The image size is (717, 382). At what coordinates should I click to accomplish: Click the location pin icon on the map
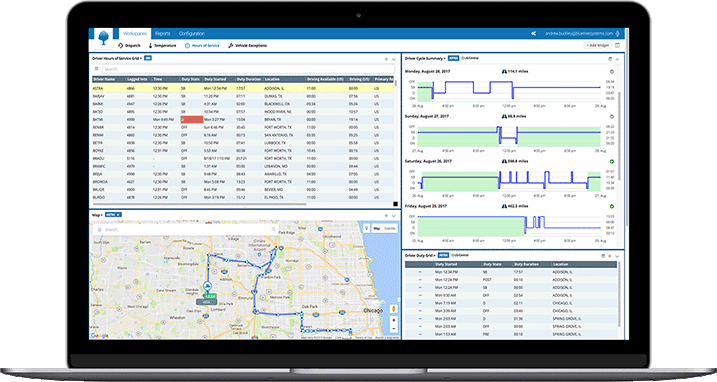click(x=366, y=228)
